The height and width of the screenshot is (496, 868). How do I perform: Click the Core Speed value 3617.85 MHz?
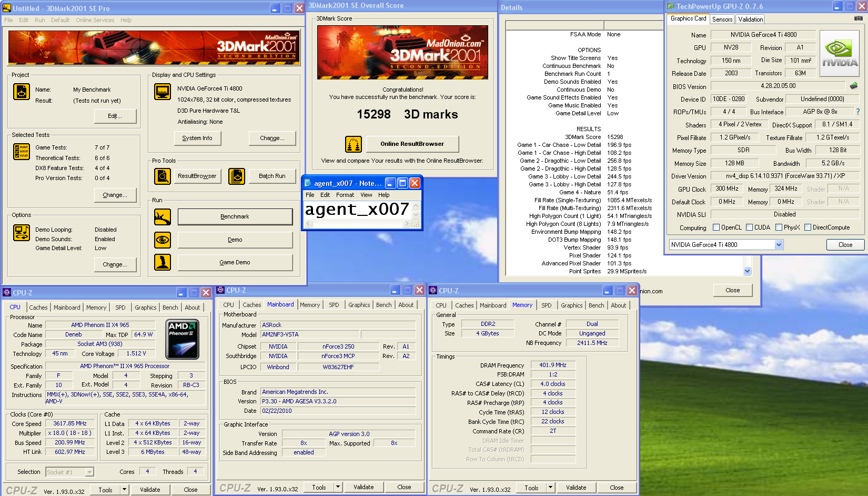[x=70, y=423]
